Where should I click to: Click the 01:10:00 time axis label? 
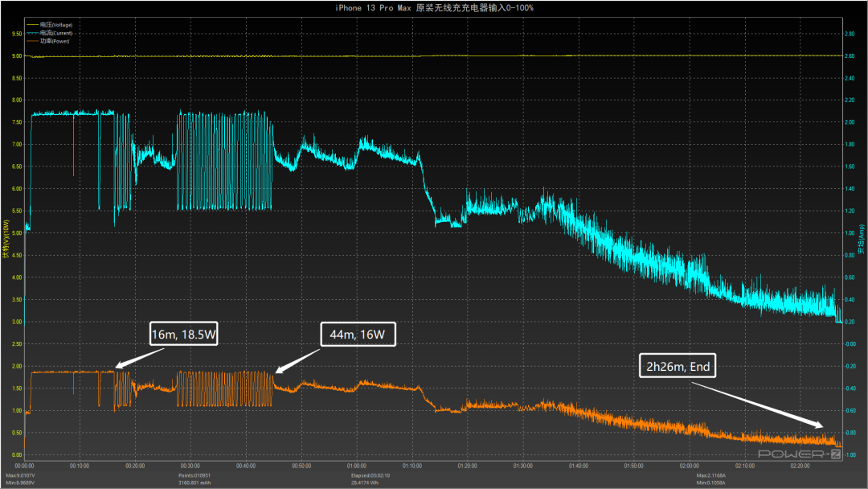pyautogui.click(x=411, y=466)
